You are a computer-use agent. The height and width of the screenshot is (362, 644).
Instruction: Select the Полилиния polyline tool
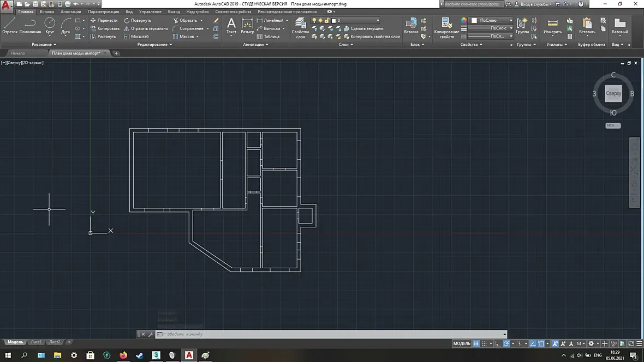point(30,26)
